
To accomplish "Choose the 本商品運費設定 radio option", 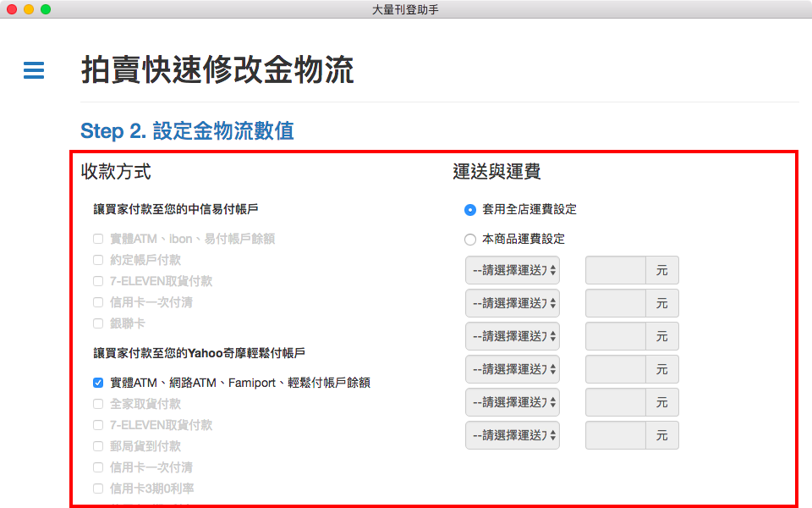I will coord(470,239).
